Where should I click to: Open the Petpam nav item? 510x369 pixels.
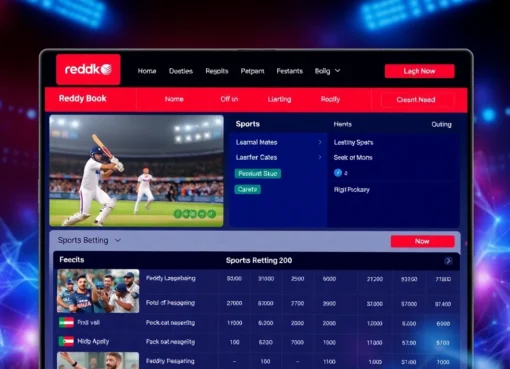tap(252, 71)
